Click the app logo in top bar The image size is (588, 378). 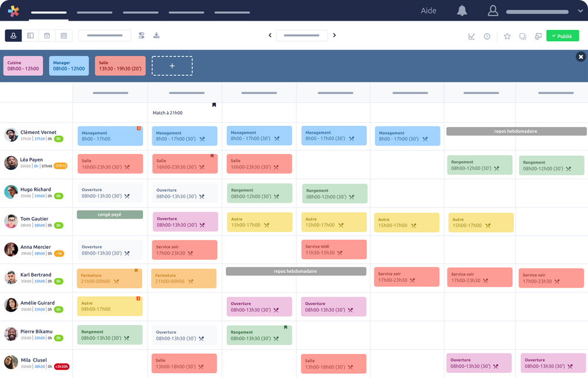pyautogui.click(x=14, y=11)
